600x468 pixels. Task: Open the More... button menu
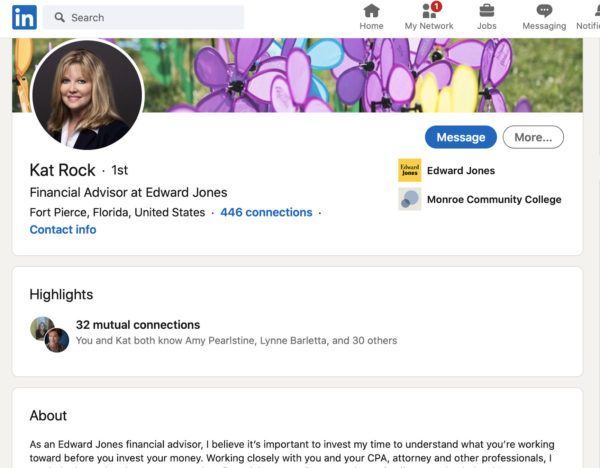[533, 137]
